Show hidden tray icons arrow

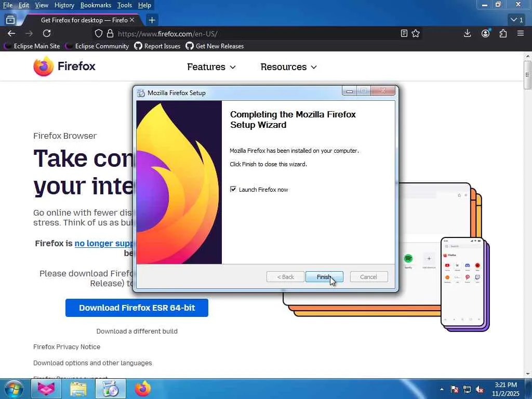442,389
